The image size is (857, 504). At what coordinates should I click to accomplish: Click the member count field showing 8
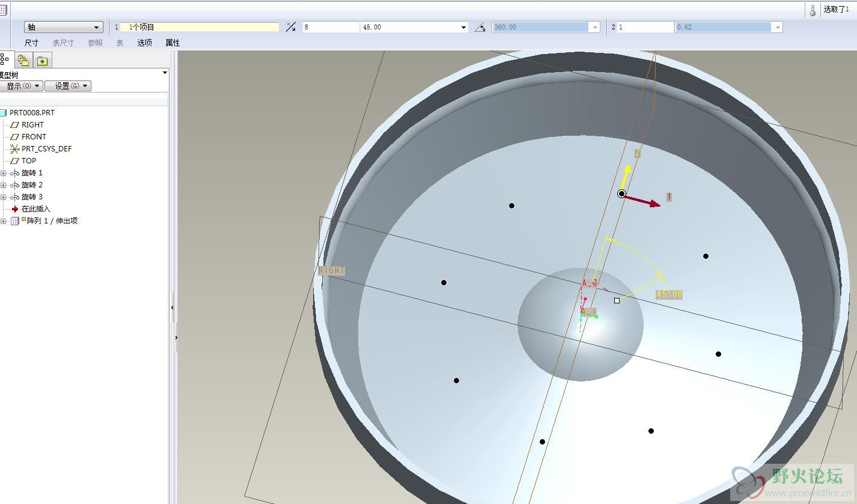(331, 27)
